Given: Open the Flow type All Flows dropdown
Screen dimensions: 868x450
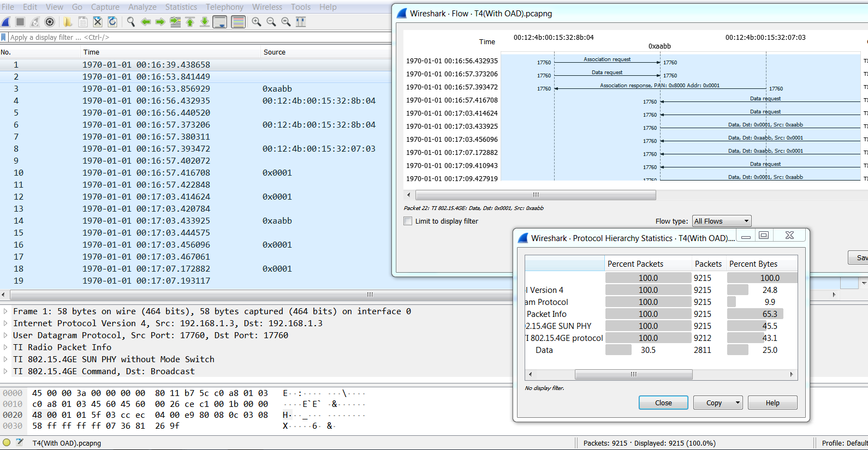Looking at the screenshot, I should pyautogui.click(x=722, y=221).
